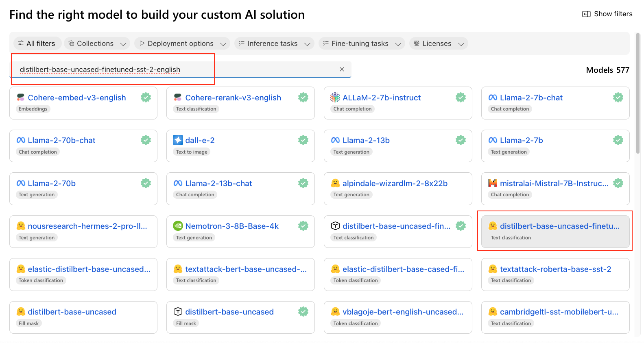Open elastic-distilbert-base-cased-fi... model link
This screenshot has height=343, width=644.
point(403,269)
